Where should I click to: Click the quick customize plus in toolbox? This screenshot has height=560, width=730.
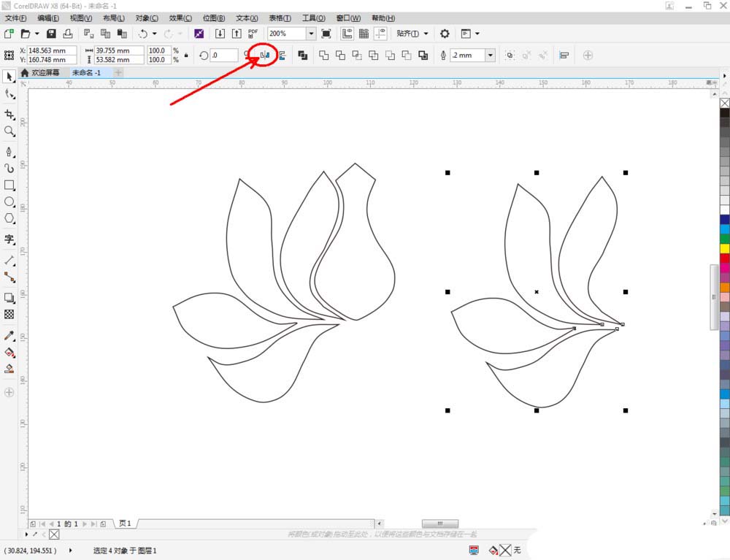click(9, 392)
